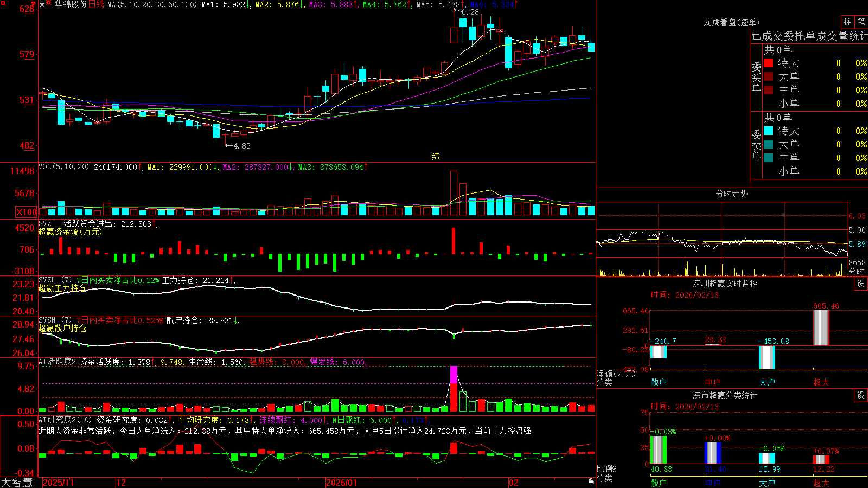Click the star favorite icon beside 华锦股份
This screenshot has height=488, width=868.
click(42, 4)
